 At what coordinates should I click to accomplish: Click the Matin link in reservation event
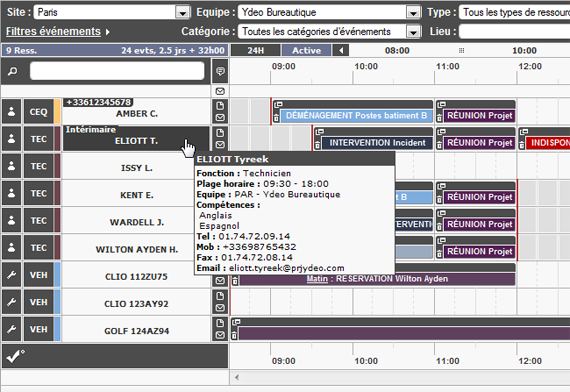pyautogui.click(x=317, y=279)
